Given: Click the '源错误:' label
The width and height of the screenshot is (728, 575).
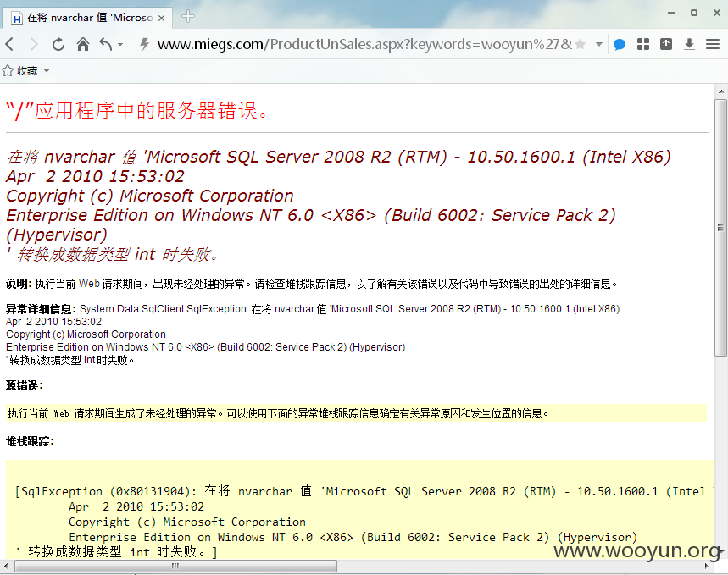Looking at the screenshot, I should pos(24,385).
